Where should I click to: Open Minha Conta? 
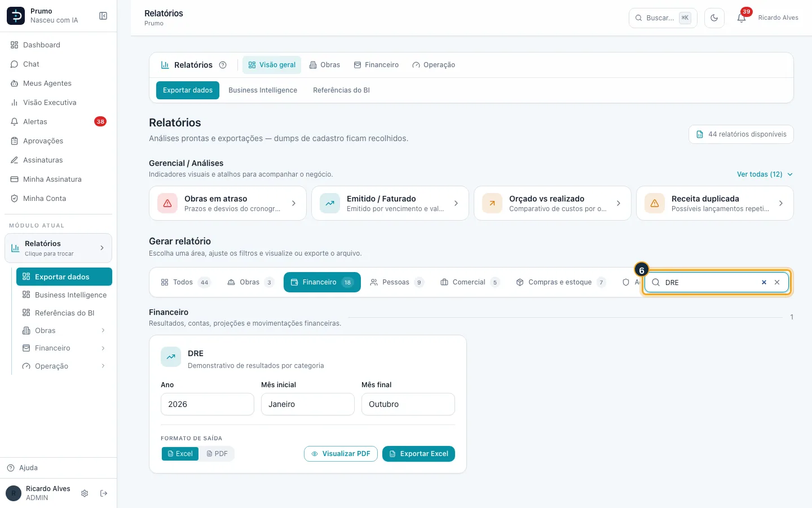click(x=59, y=199)
